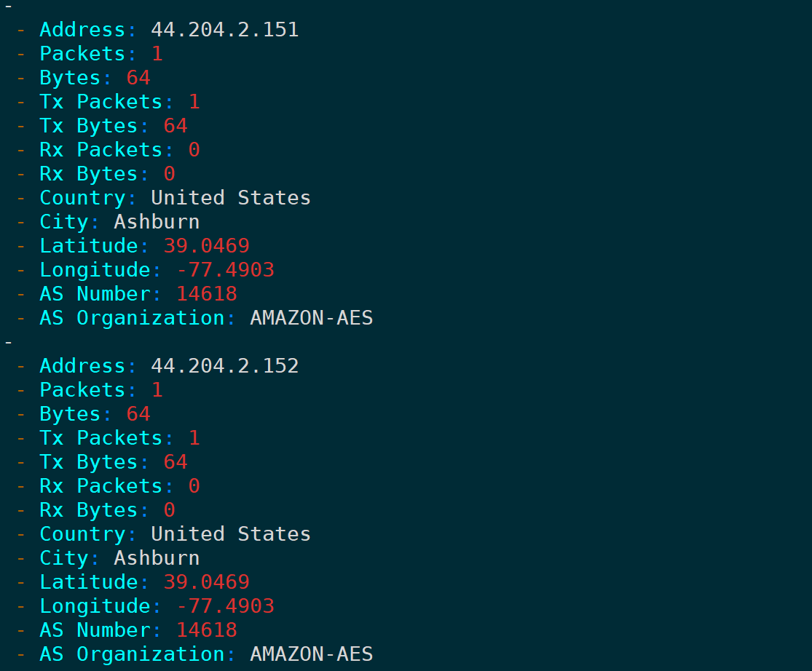812x671 pixels.
Task: Click the IP address 44.204.2.152
Action: (x=225, y=366)
